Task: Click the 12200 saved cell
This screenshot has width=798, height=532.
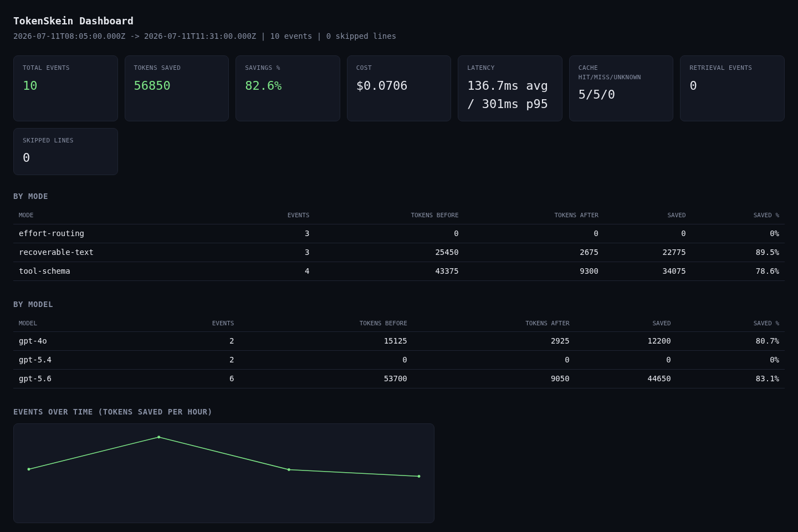Action: tap(659, 341)
